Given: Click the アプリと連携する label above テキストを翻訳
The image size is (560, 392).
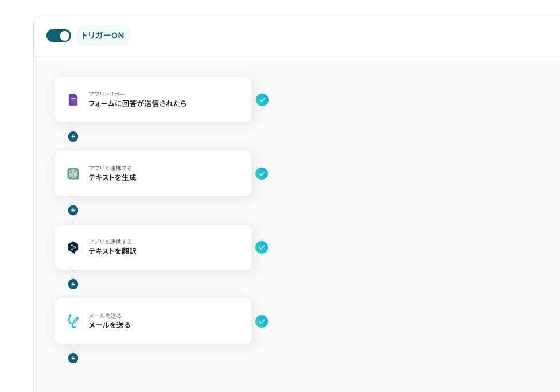Looking at the screenshot, I should click(x=110, y=242).
